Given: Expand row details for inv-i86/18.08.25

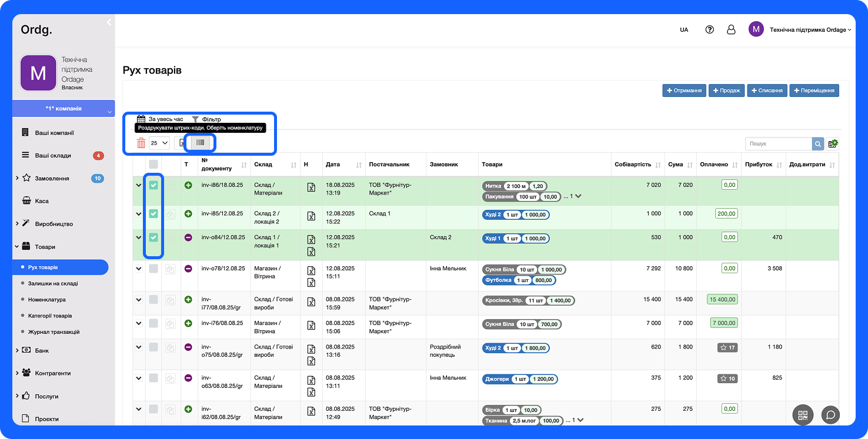Looking at the screenshot, I should click(x=139, y=186).
